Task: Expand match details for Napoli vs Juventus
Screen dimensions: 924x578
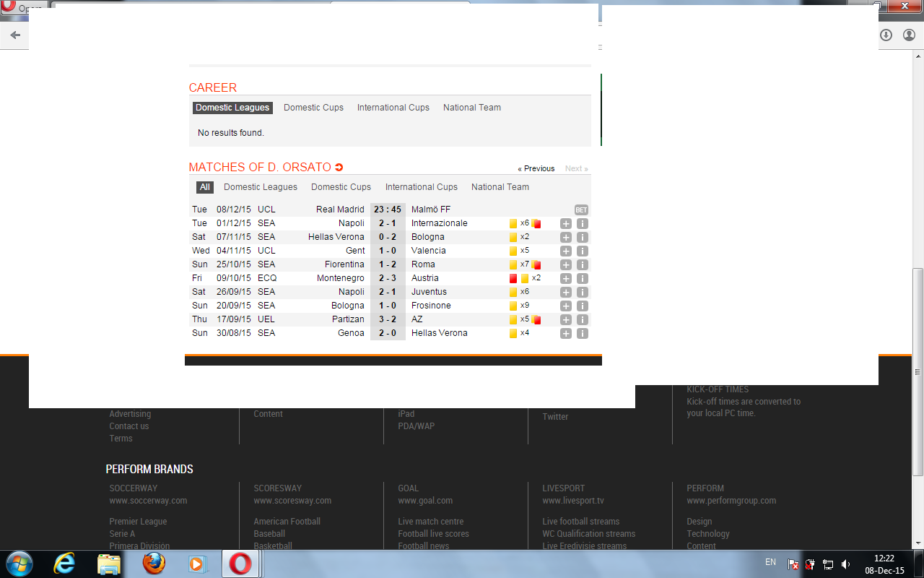Action: coord(566,293)
